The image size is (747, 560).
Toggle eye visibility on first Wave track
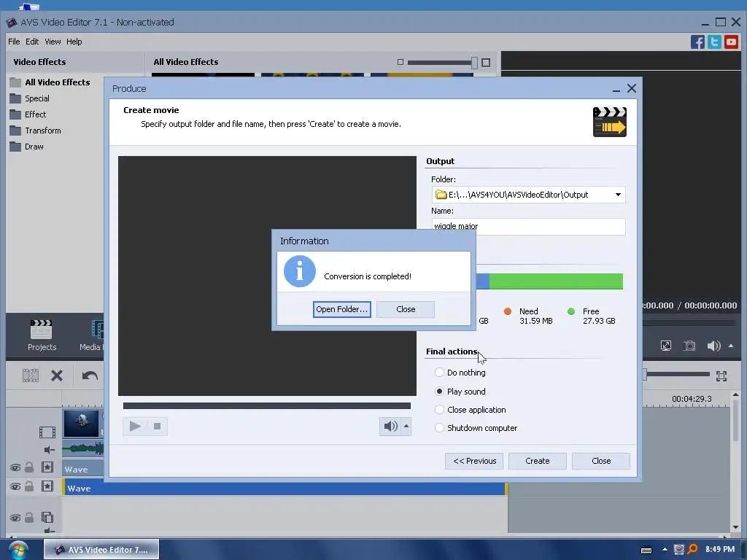[15, 467]
